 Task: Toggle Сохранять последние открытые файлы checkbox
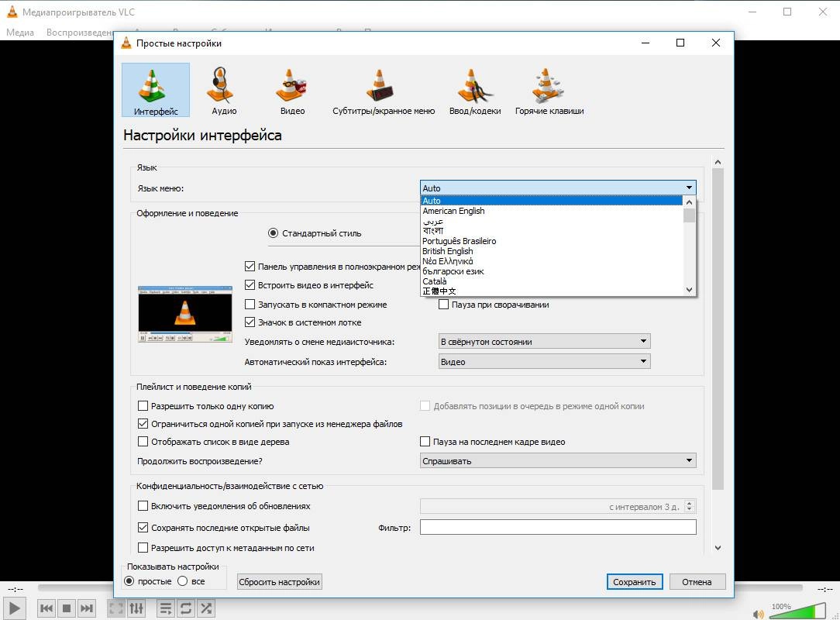(x=143, y=527)
